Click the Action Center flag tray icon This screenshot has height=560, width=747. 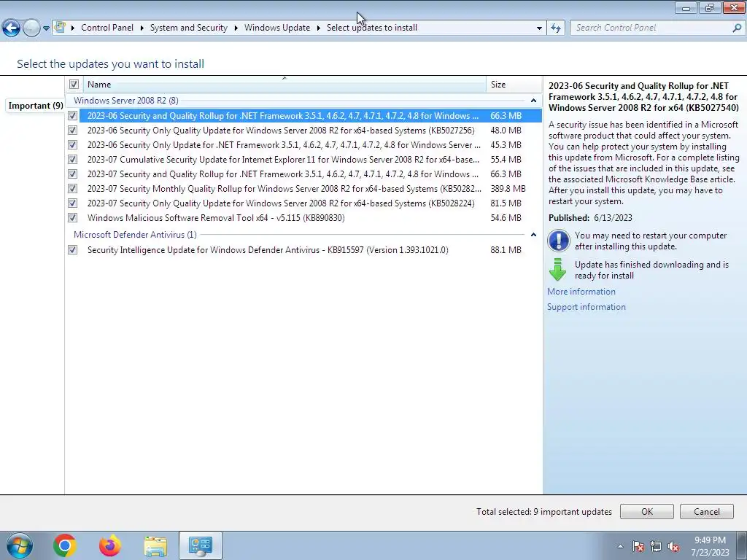coord(638,546)
